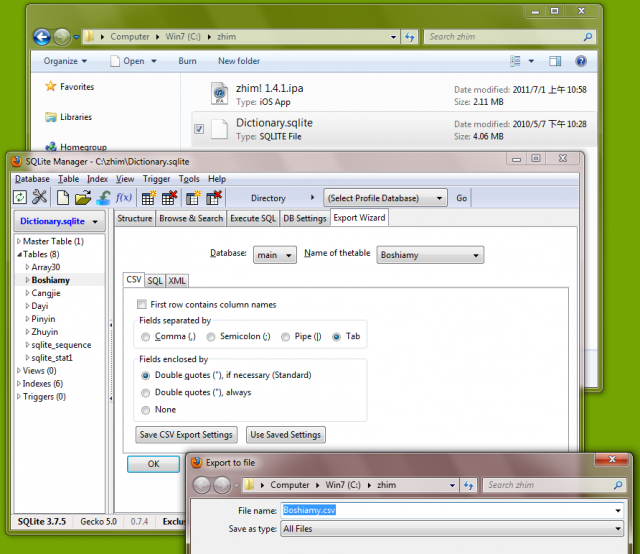Switch to the Execute SQL tab

tap(253, 218)
